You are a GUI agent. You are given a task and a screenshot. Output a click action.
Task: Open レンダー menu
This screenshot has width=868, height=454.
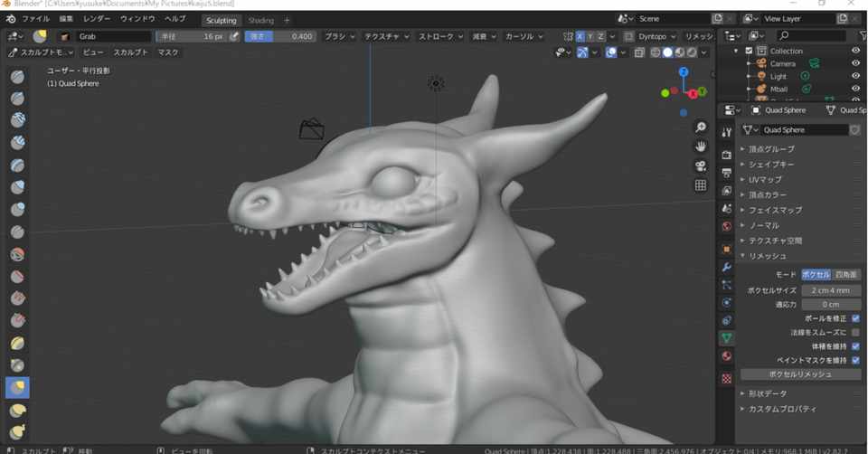click(x=97, y=19)
